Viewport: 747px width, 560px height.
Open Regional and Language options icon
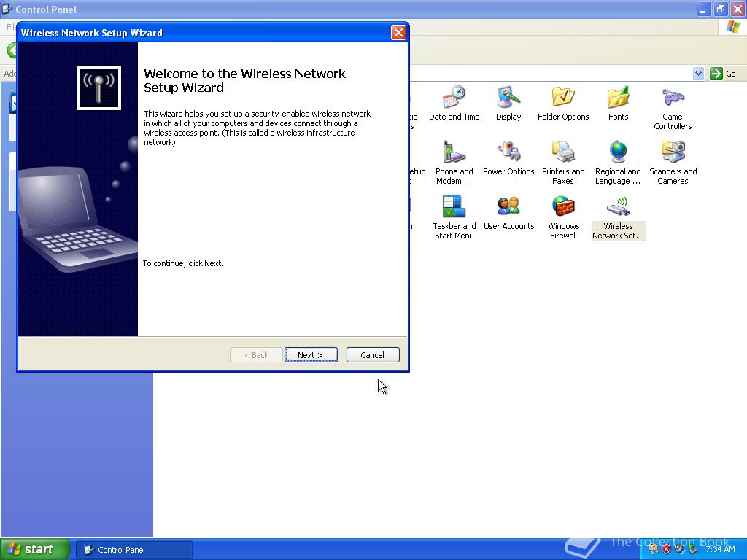coord(618,152)
